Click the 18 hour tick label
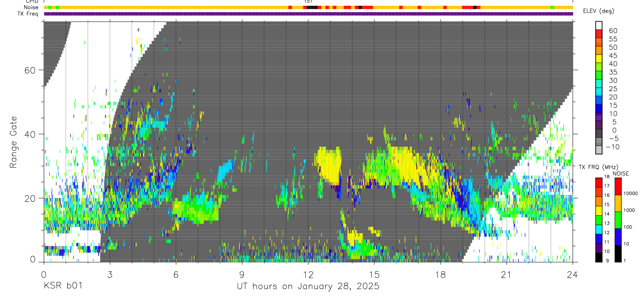 click(441, 274)
